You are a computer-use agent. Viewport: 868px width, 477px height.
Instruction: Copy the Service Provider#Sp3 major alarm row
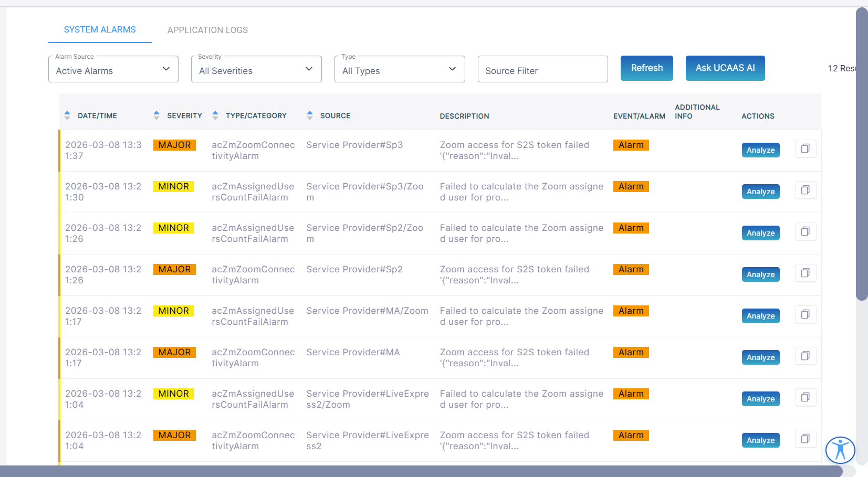click(805, 149)
